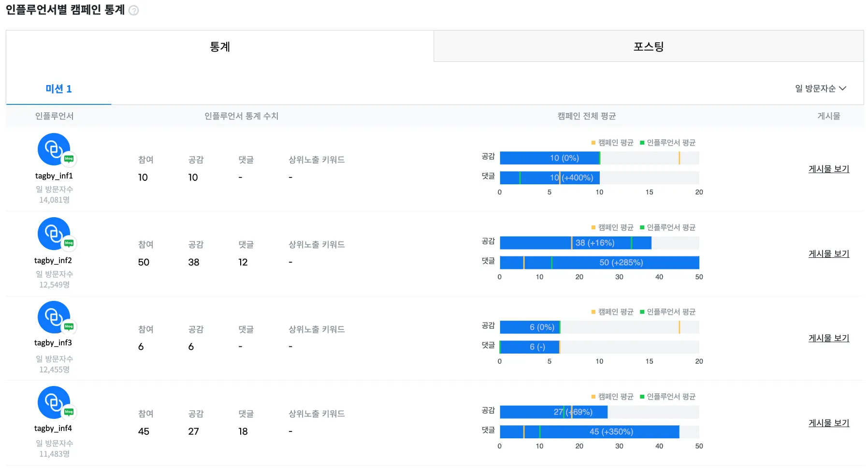Screen dimensions: 868x475
Task: Click tagby_inf3 profile avatar icon
Action: [x=53, y=317]
